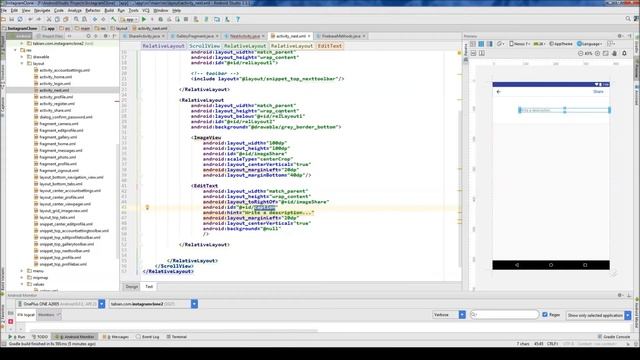Screen dimensions: 640x360
Task: Open the Refactor menu
Action: click(93, 10)
